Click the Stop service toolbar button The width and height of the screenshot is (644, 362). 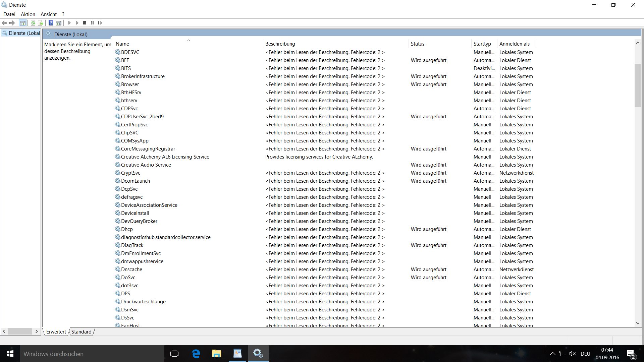point(85,23)
